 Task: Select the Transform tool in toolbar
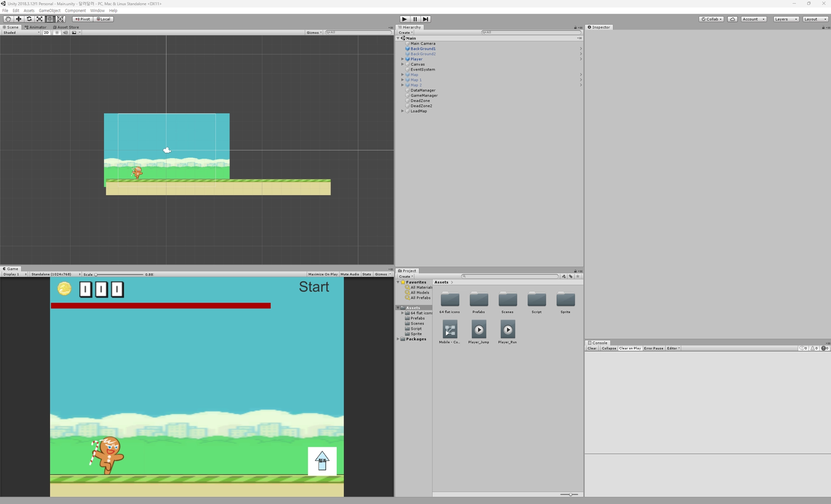(60, 19)
